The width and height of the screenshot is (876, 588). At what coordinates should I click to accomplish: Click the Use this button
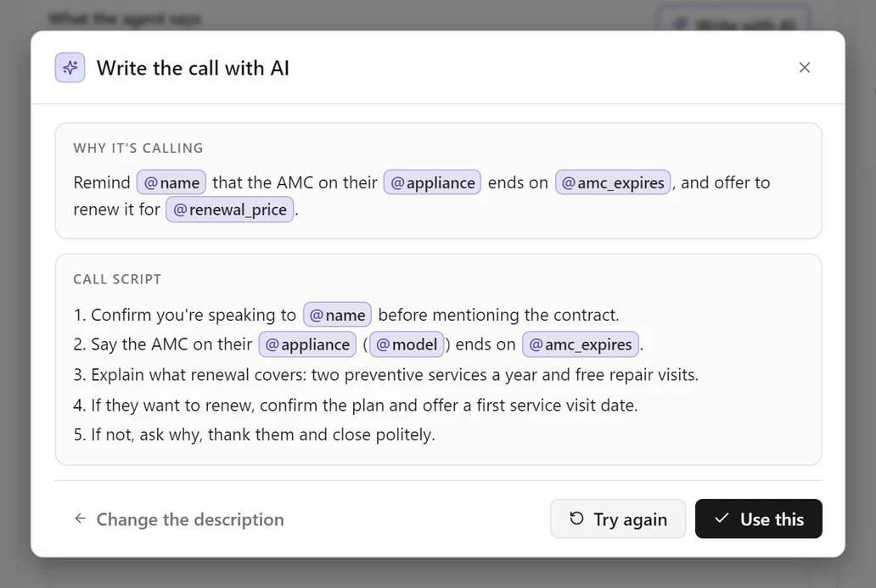point(759,518)
